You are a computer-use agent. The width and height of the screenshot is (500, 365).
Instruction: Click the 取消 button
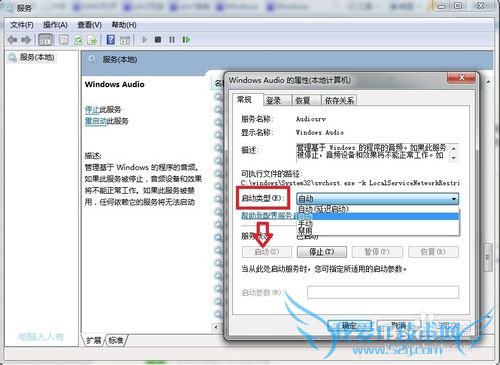point(399,326)
